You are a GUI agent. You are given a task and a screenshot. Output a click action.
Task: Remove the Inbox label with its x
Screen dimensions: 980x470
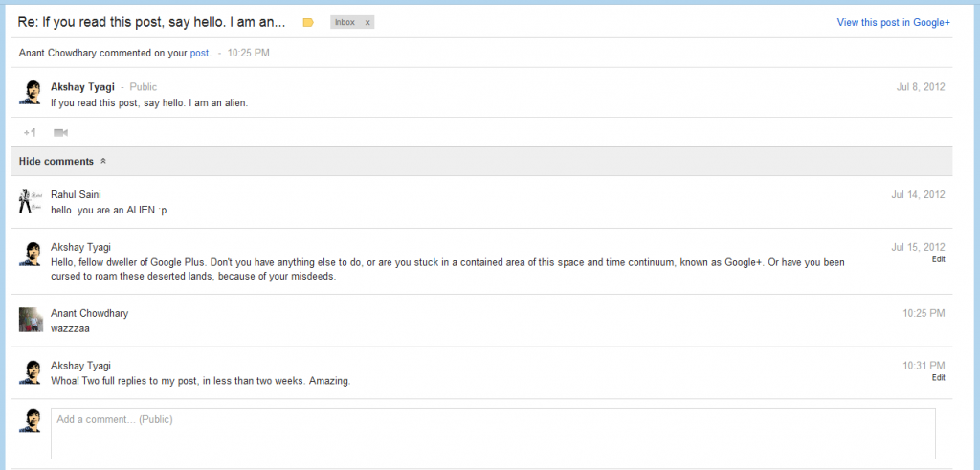click(x=367, y=23)
